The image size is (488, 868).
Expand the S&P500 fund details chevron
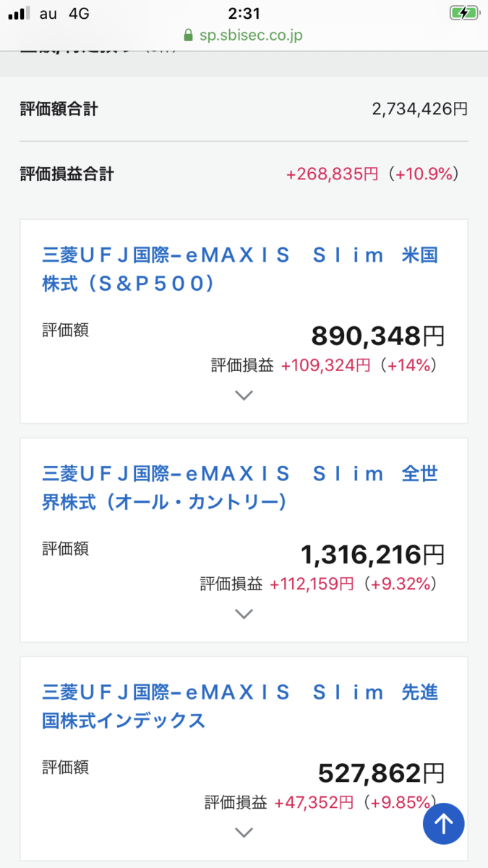pyautogui.click(x=244, y=396)
